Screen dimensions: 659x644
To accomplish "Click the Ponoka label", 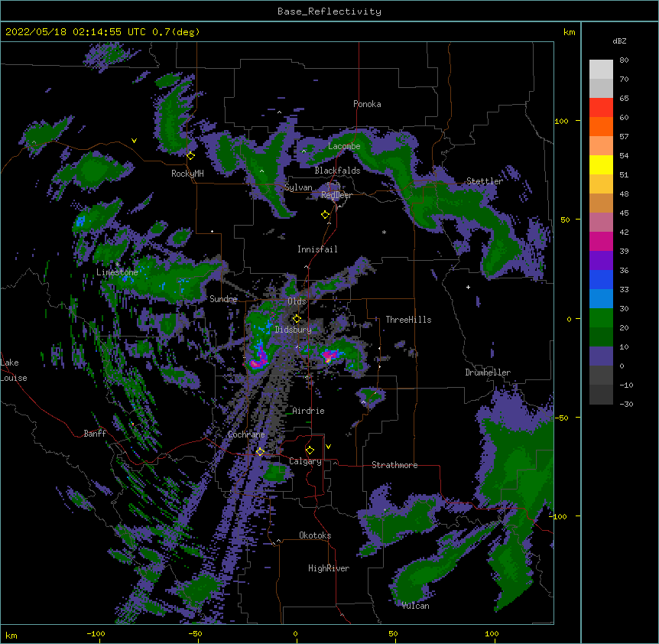I will pyautogui.click(x=367, y=104).
